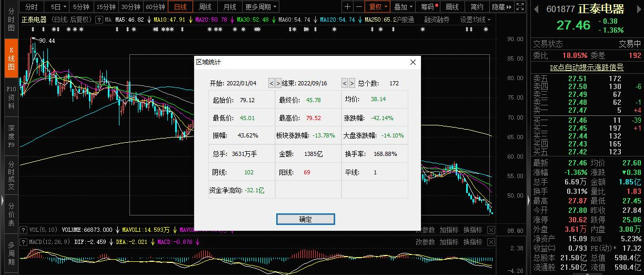Step start date backward with left arrow
644x275 pixels.
coord(271,83)
